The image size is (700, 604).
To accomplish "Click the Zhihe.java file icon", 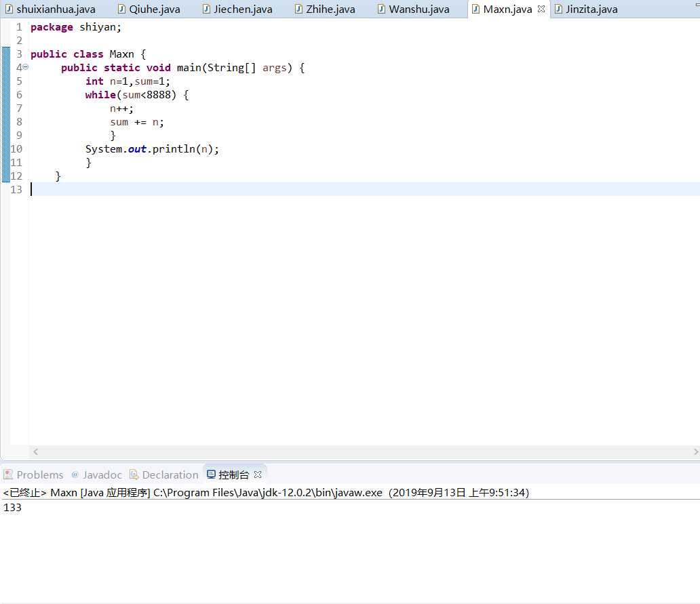I will (298, 9).
